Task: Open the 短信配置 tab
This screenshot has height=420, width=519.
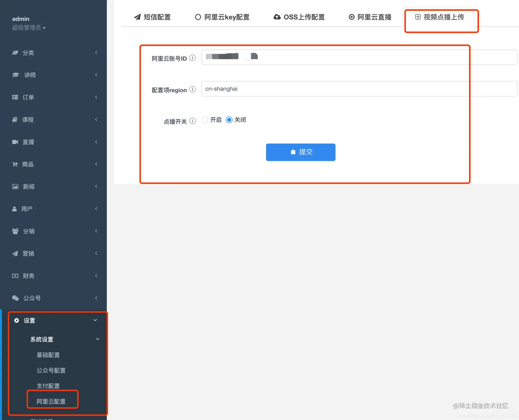Action: [152, 17]
